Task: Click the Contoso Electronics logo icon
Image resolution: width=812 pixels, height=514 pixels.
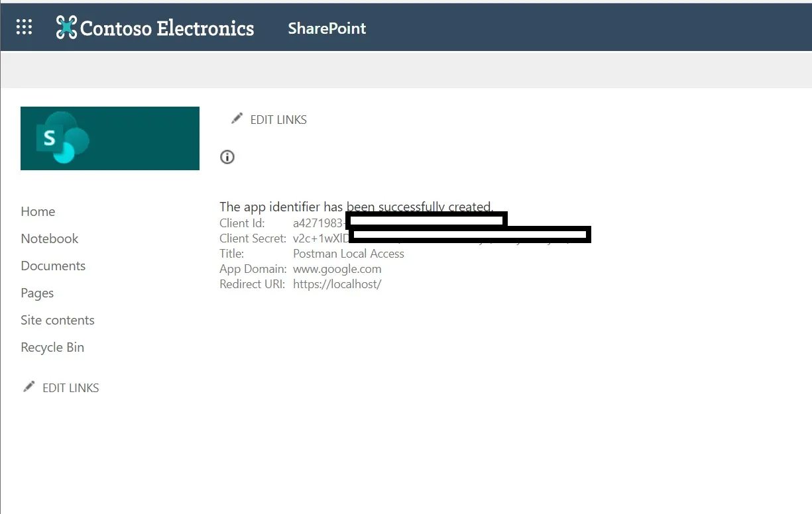Action: (66, 27)
